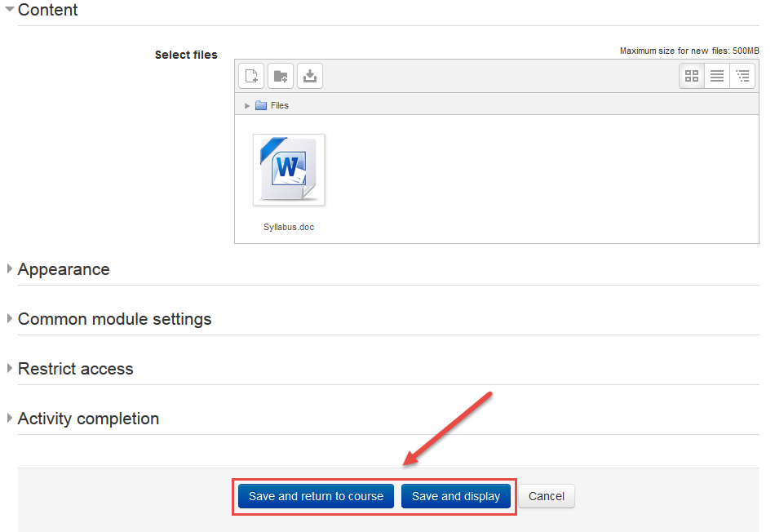Click the triangle beside the Files path
The image size is (775, 532).
click(x=247, y=105)
